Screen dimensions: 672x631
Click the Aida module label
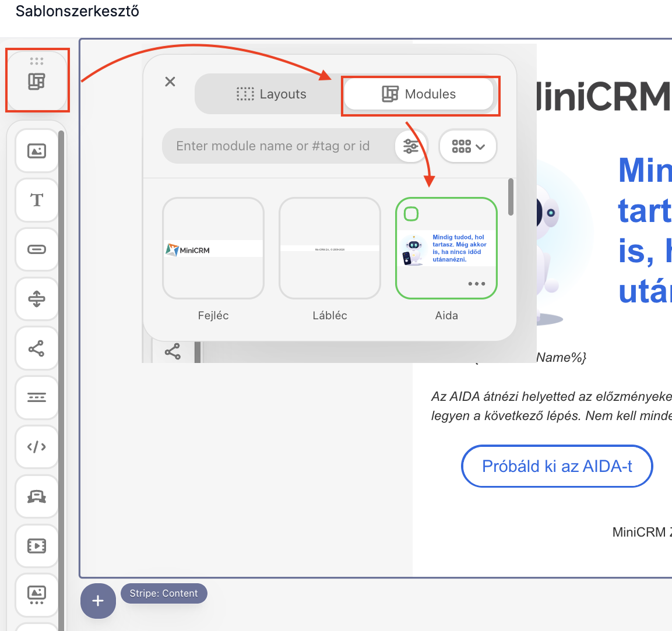point(446,316)
